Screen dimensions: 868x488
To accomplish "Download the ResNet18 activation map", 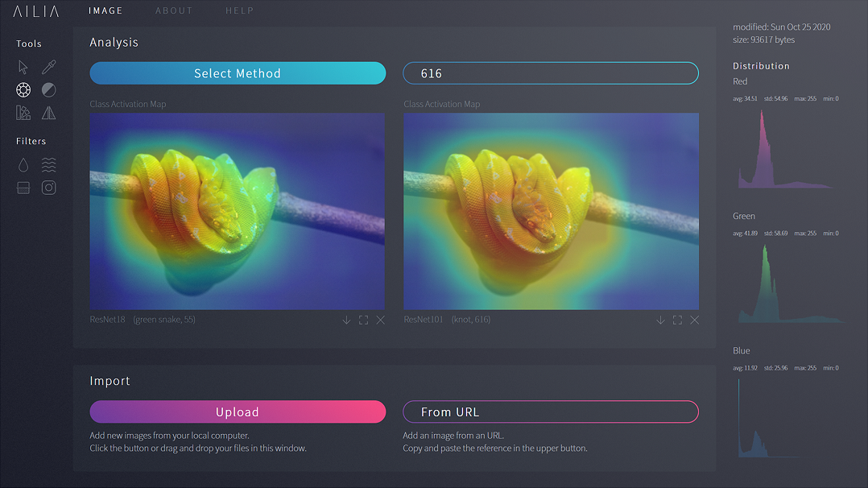I will 346,321.
